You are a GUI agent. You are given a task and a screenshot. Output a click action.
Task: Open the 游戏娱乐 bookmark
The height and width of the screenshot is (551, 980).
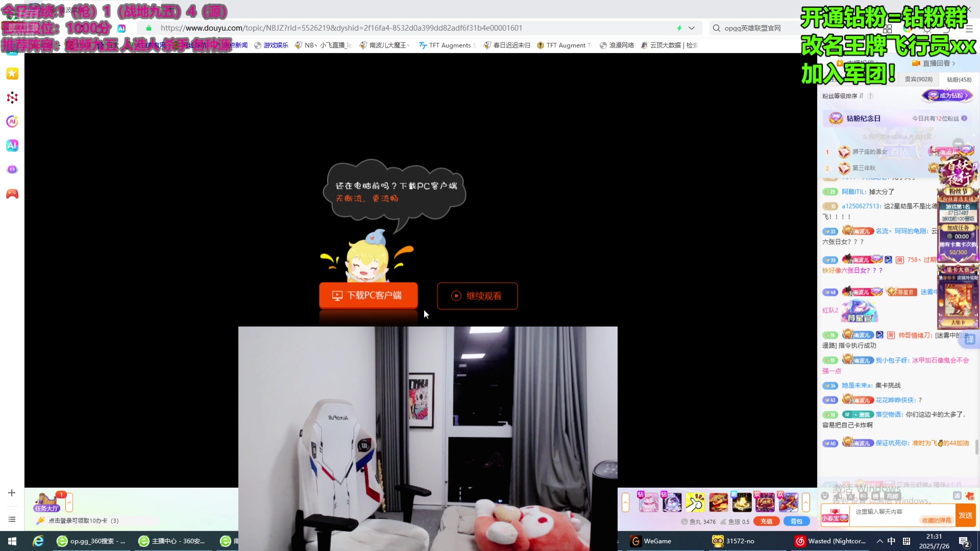(x=271, y=45)
